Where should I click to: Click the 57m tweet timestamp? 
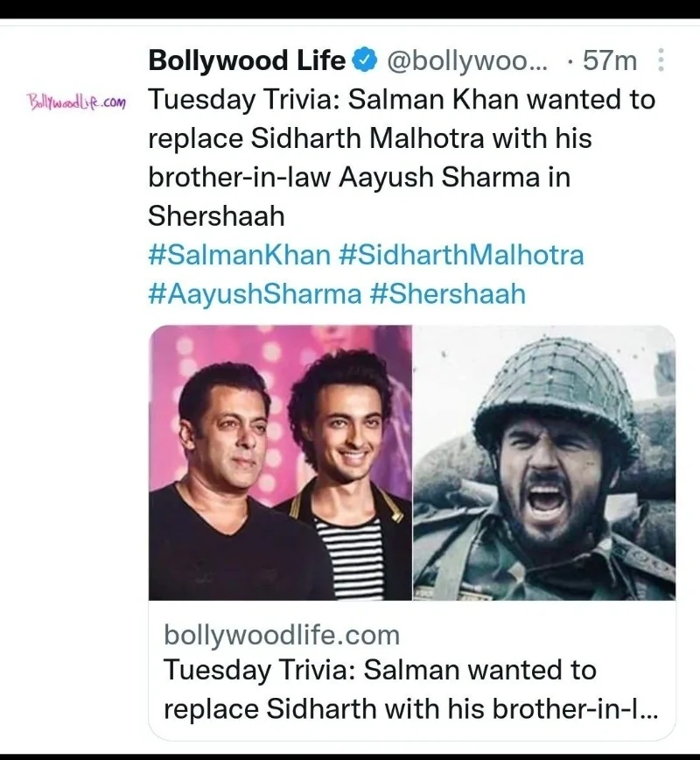tap(610, 61)
